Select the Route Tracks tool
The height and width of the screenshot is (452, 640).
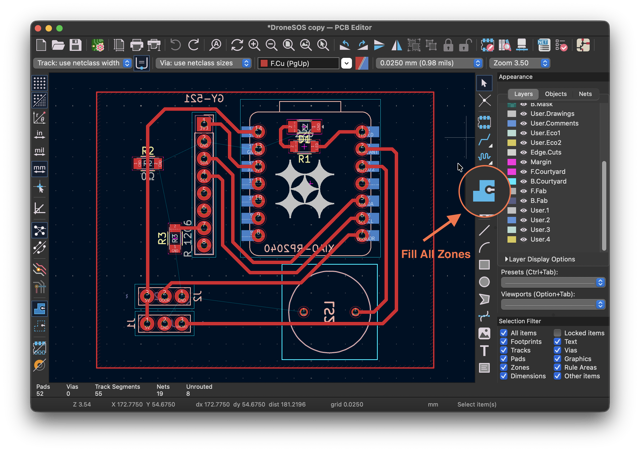(x=484, y=140)
